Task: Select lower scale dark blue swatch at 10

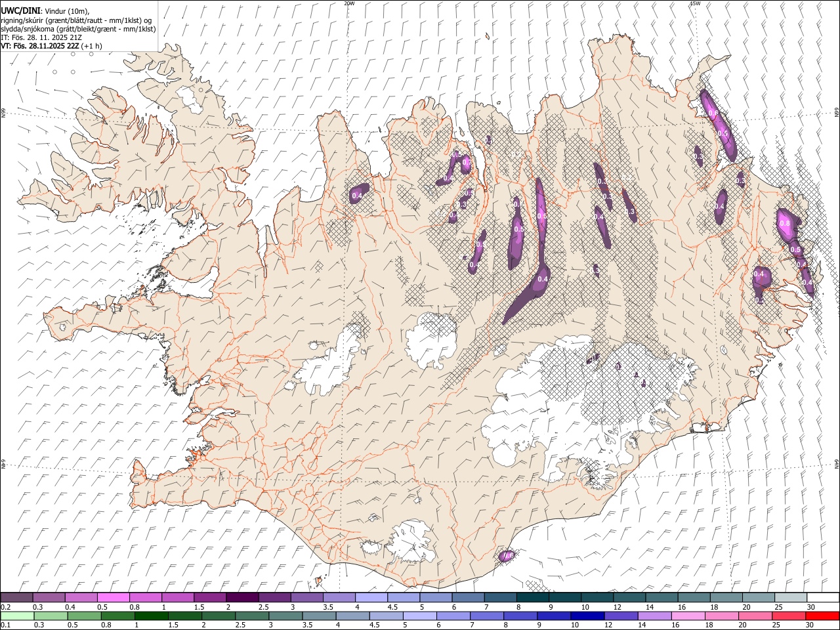Action: (586, 616)
